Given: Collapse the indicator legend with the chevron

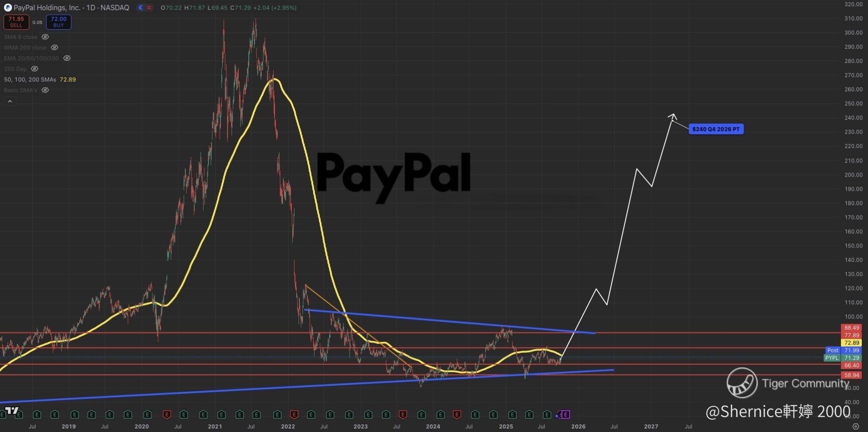Looking at the screenshot, I should 10,101.
